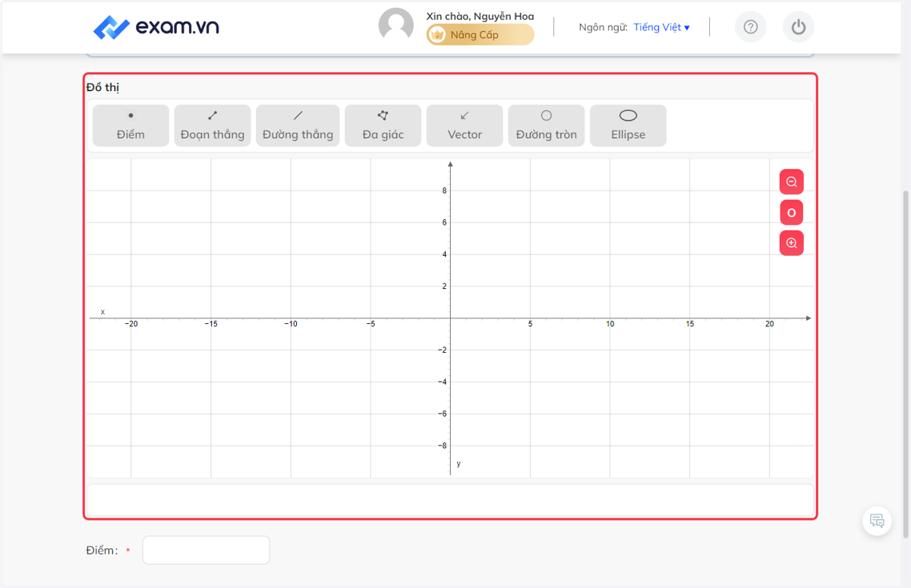Click the "Điểm:" label beside input
The height and width of the screenshot is (588, 911).
[x=102, y=550]
